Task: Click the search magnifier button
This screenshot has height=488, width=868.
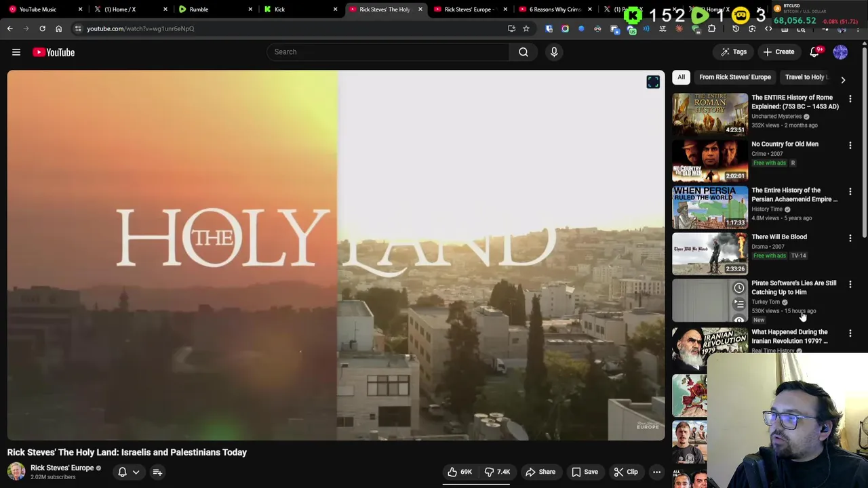Action: tap(524, 52)
